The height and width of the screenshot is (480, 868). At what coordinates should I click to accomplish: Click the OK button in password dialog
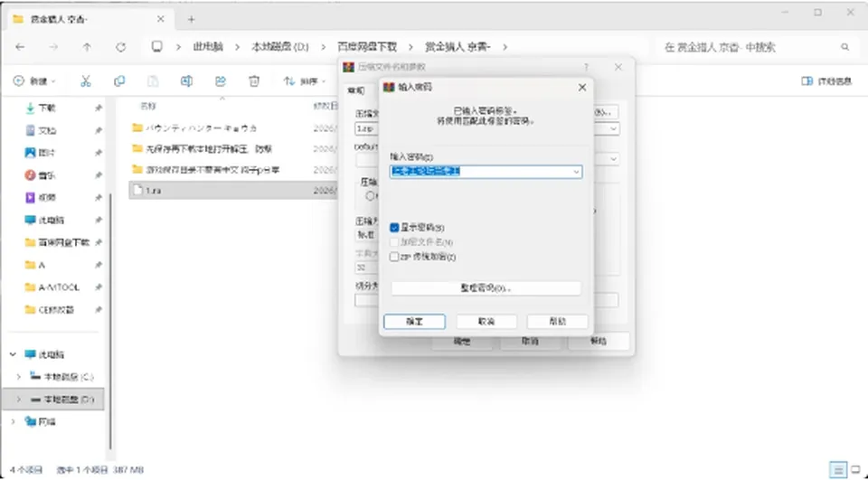point(415,322)
